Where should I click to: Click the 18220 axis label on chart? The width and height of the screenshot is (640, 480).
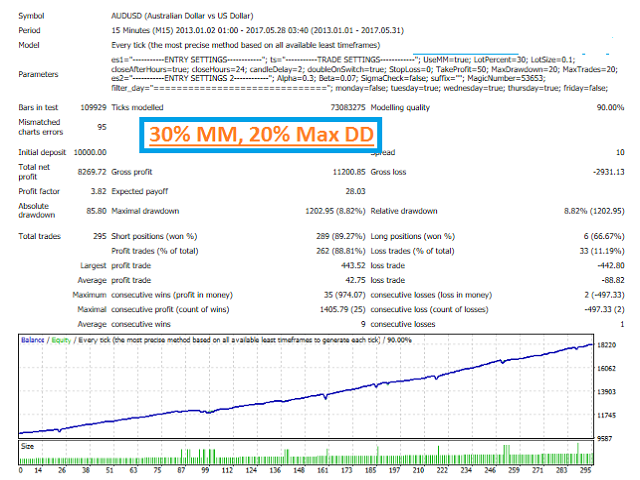pyautogui.click(x=606, y=345)
